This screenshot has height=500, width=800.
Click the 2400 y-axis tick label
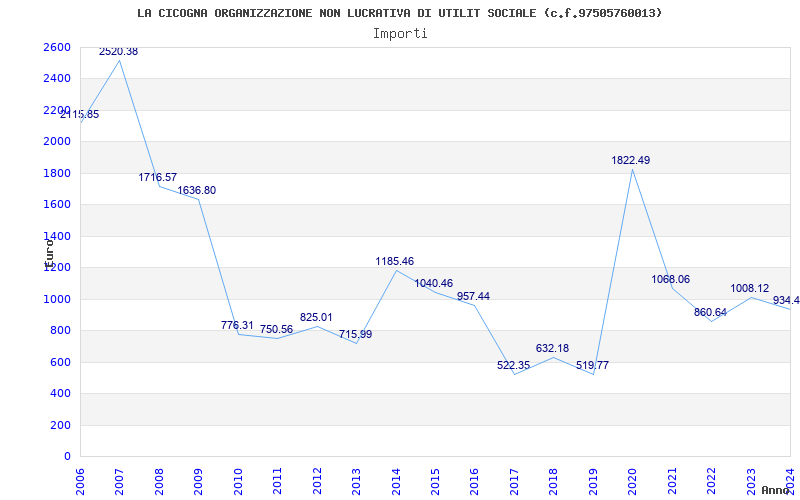click(x=58, y=79)
